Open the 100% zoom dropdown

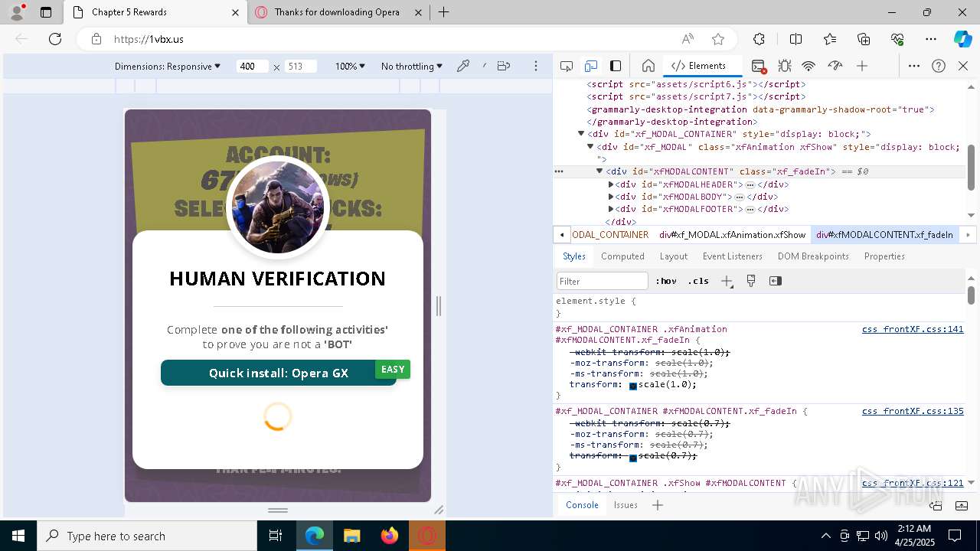350,67
